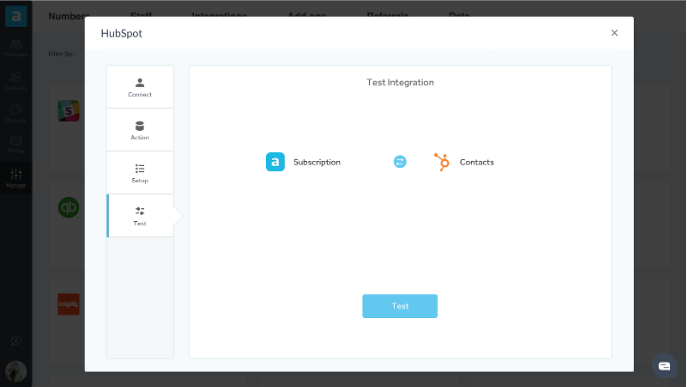
Task: Click the feedback icon in sidebar
Action: 16,341
